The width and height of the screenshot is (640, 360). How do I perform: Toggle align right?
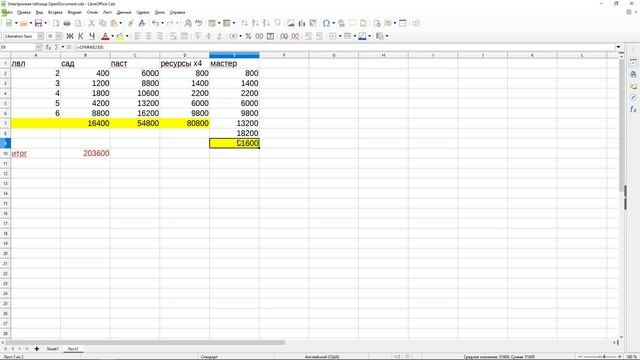tap(160, 36)
